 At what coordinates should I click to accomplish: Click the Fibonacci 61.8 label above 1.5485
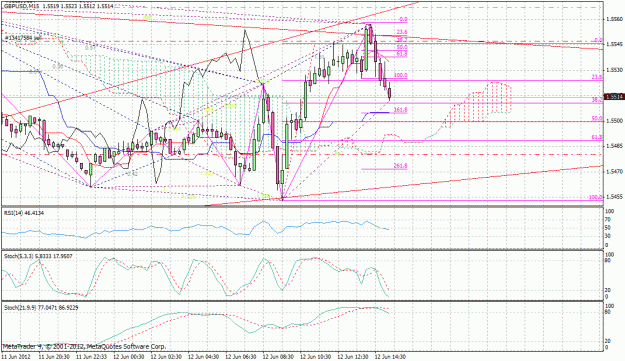click(x=597, y=137)
